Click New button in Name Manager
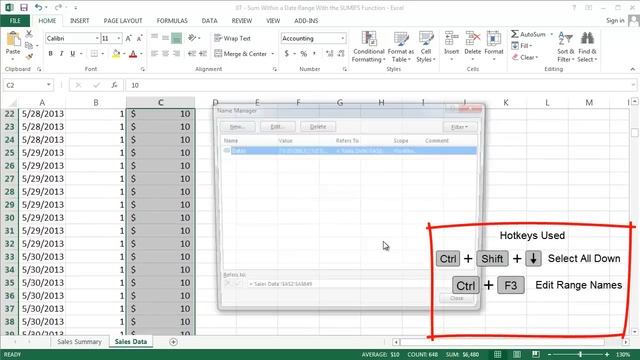Screen dimensions: 640x360 point(238,127)
